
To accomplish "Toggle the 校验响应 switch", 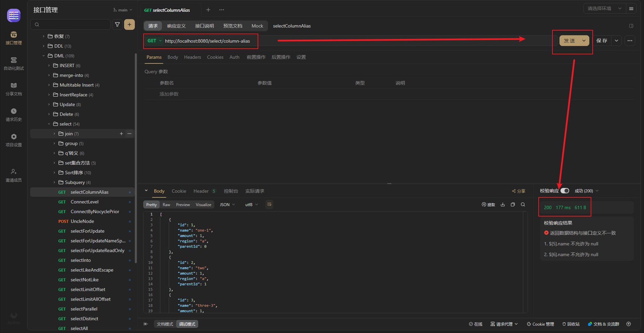I will [x=565, y=191].
